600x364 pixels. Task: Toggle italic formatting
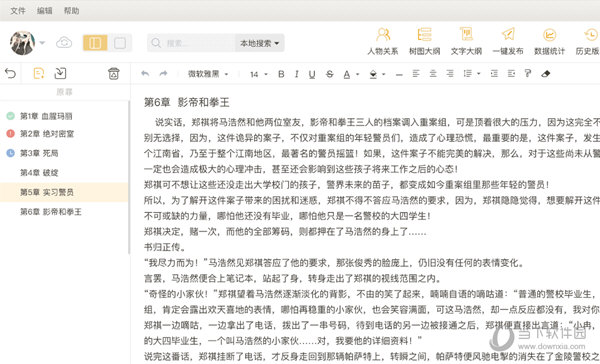tap(297, 74)
